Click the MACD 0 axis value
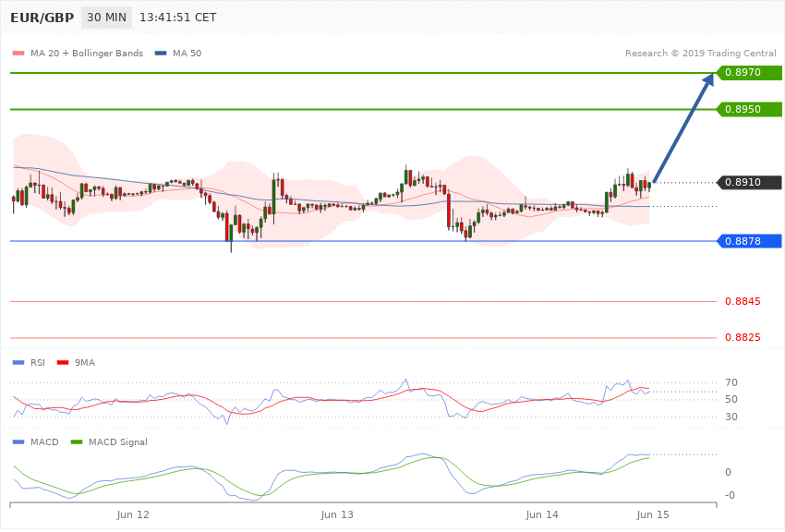 pos(728,472)
